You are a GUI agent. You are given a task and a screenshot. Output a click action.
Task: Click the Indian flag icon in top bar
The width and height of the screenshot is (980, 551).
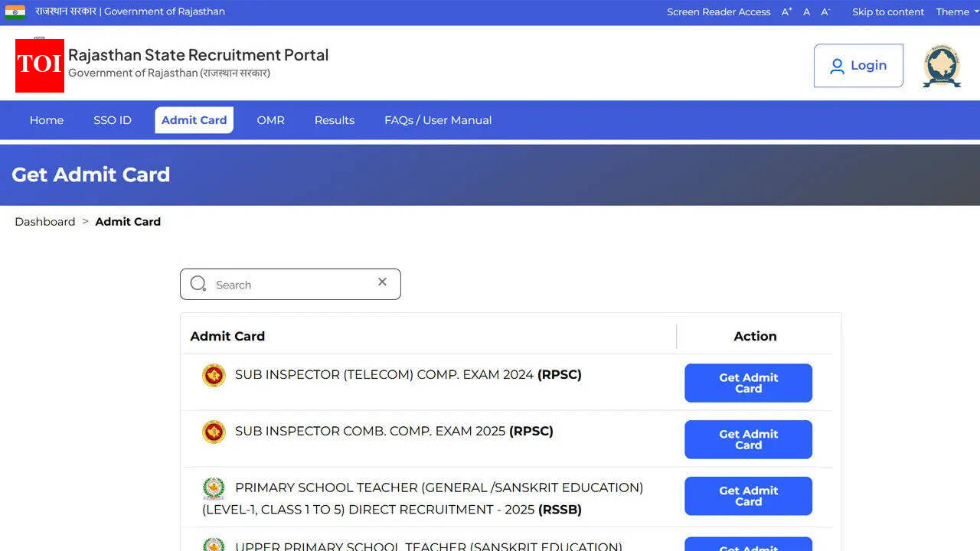pyautogui.click(x=15, y=11)
